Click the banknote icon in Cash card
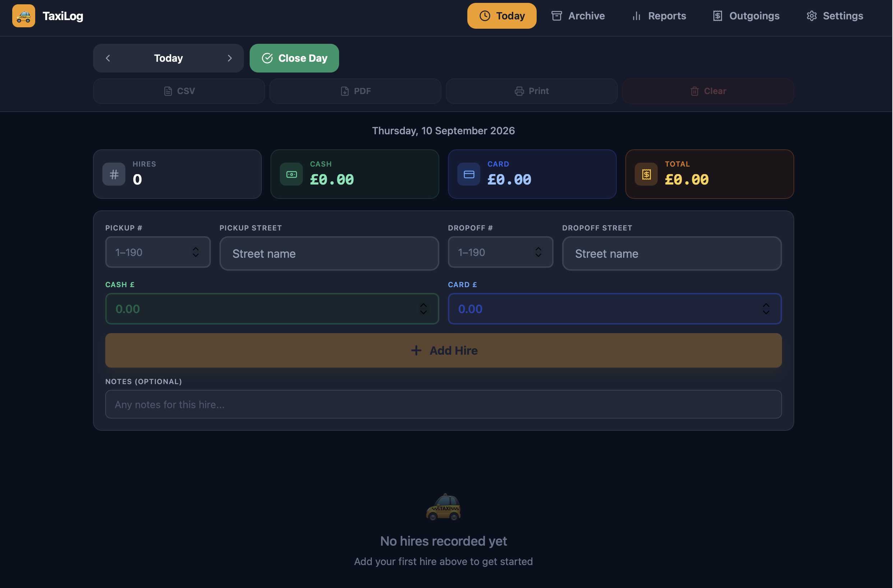Screen dimensions: 893x588 click(x=292, y=174)
